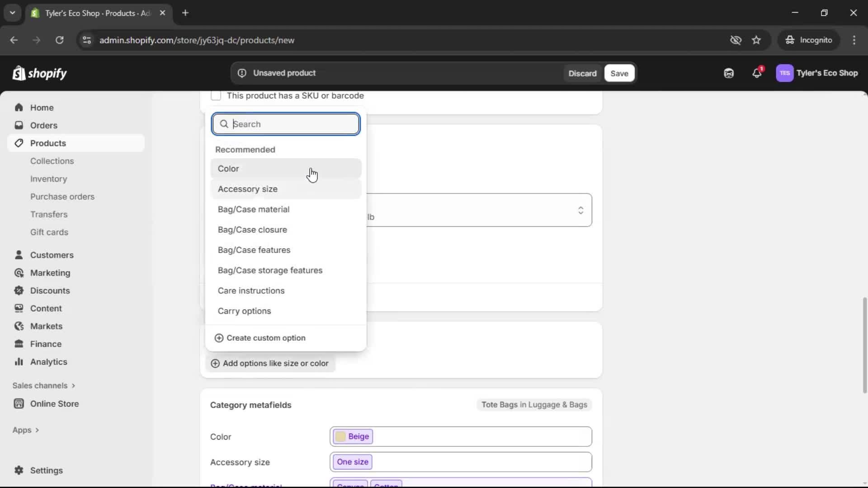Open the Orders section icon

pos(19,125)
